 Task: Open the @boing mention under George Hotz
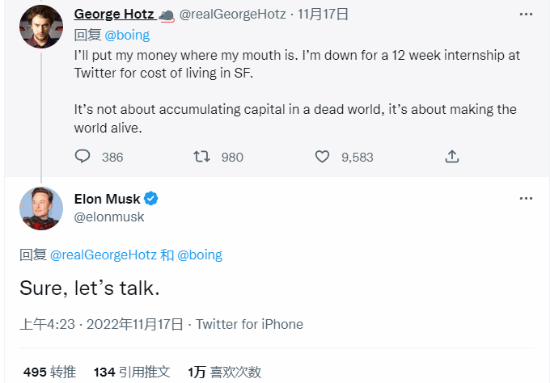pyautogui.click(x=127, y=35)
